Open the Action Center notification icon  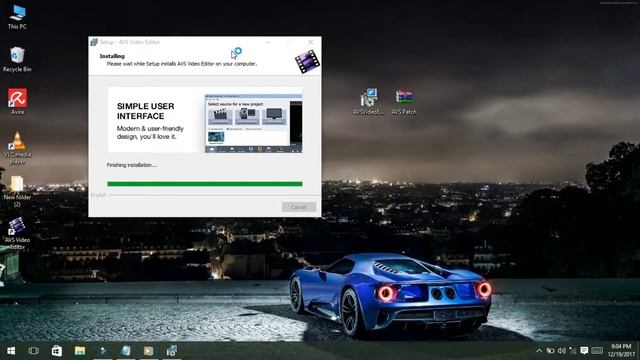click(x=584, y=351)
